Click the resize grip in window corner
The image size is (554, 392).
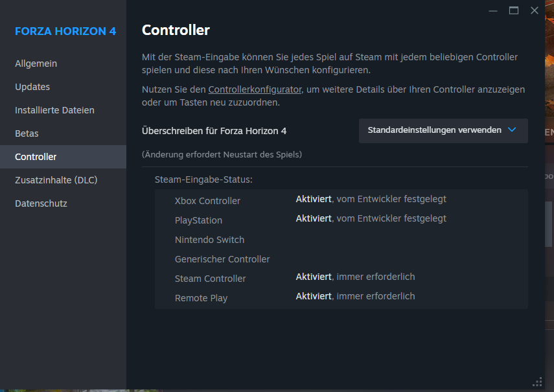point(537,382)
